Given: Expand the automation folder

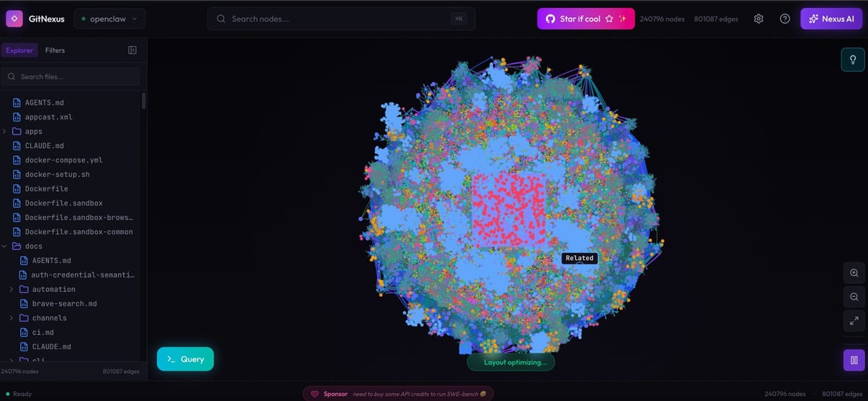Looking at the screenshot, I should [53, 289].
